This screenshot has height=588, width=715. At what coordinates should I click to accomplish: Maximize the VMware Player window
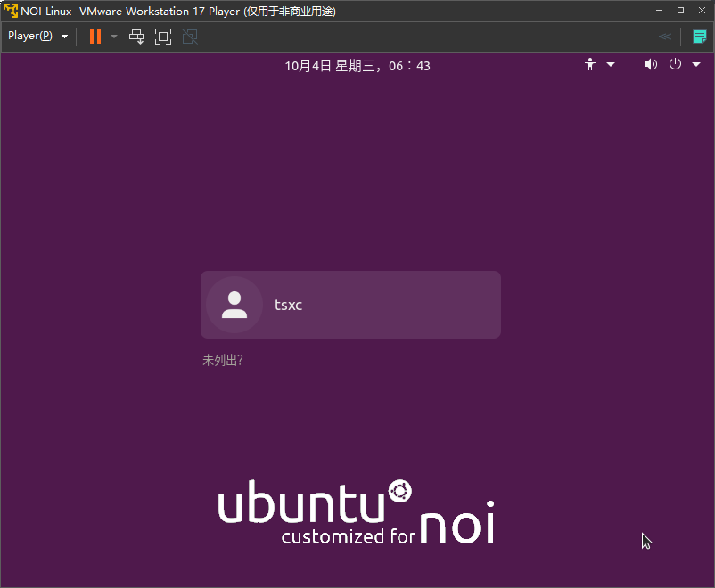click(680, 10)
